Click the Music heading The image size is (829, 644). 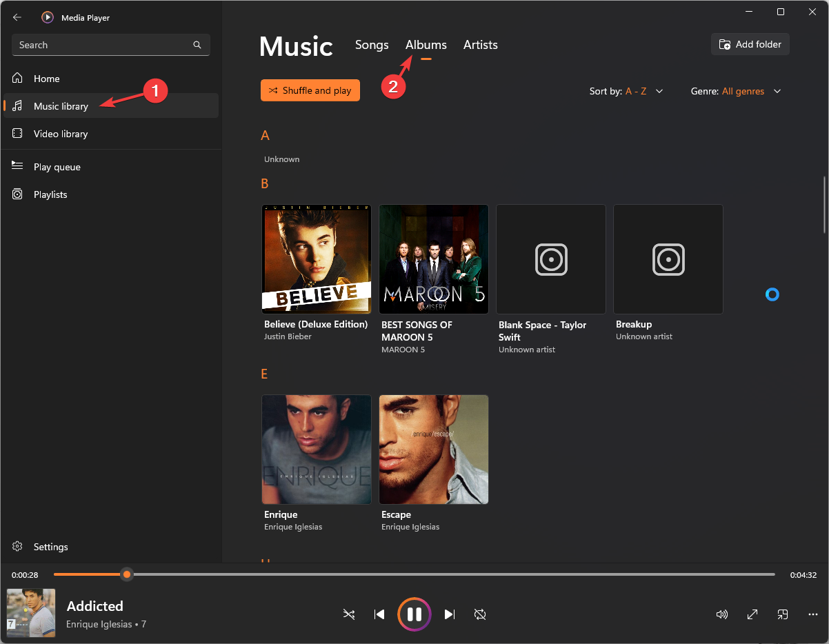[x=296, y=46]
